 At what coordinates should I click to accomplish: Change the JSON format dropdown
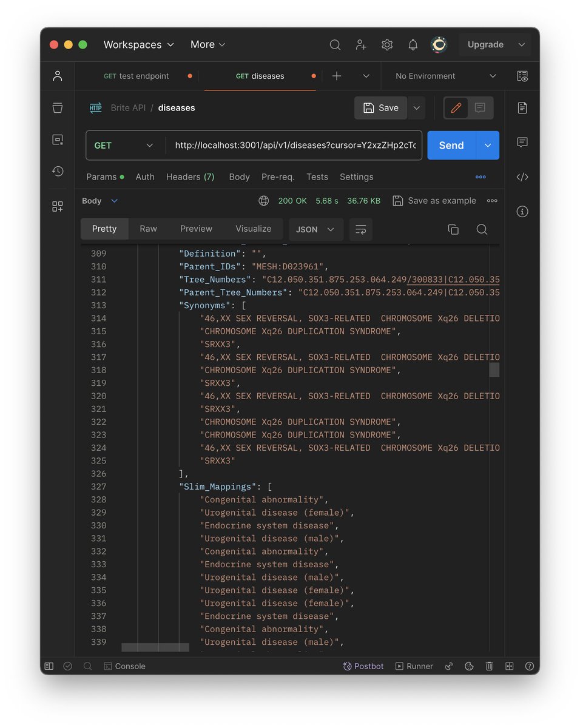point(316,229)
